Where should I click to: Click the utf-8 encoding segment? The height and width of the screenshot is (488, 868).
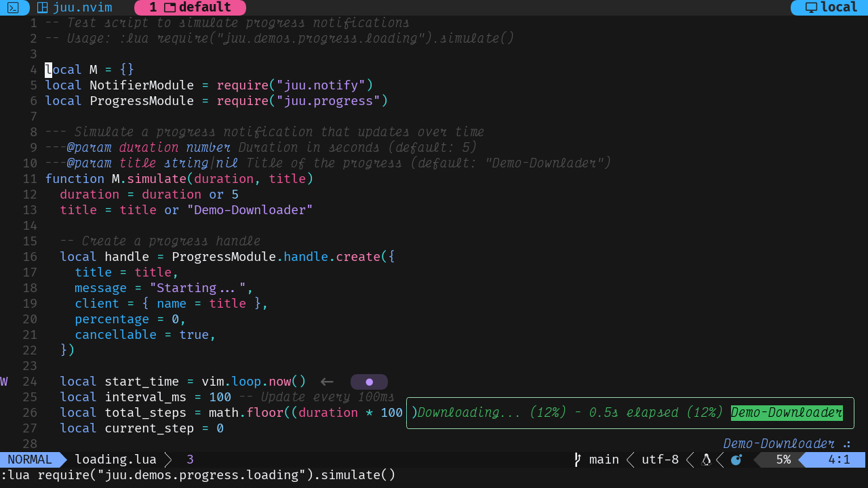click(660, 460)
